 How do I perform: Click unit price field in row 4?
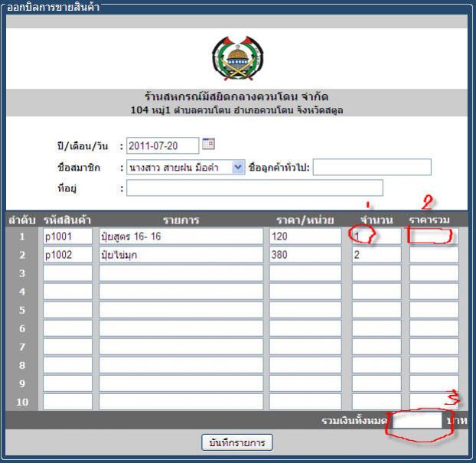point(305,292)
